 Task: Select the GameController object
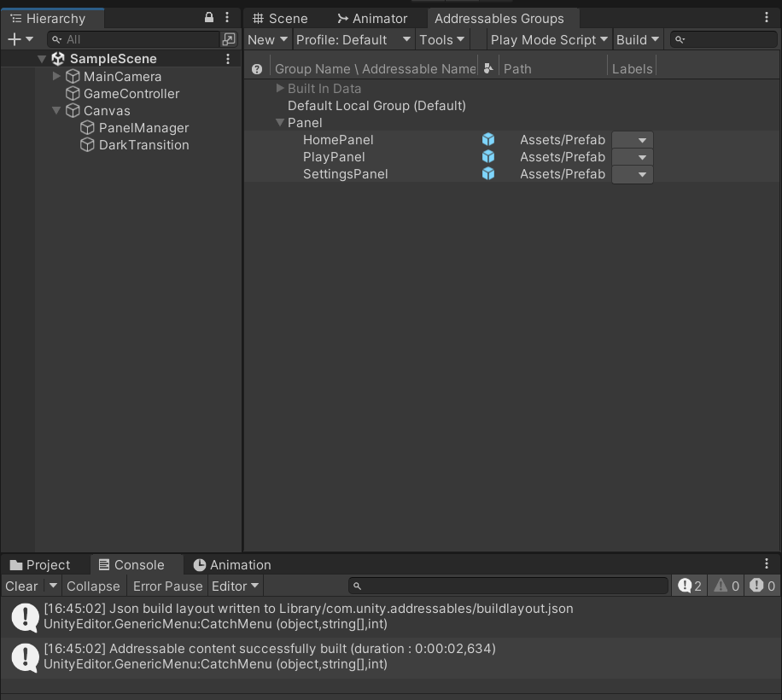[x=131, y=94]
